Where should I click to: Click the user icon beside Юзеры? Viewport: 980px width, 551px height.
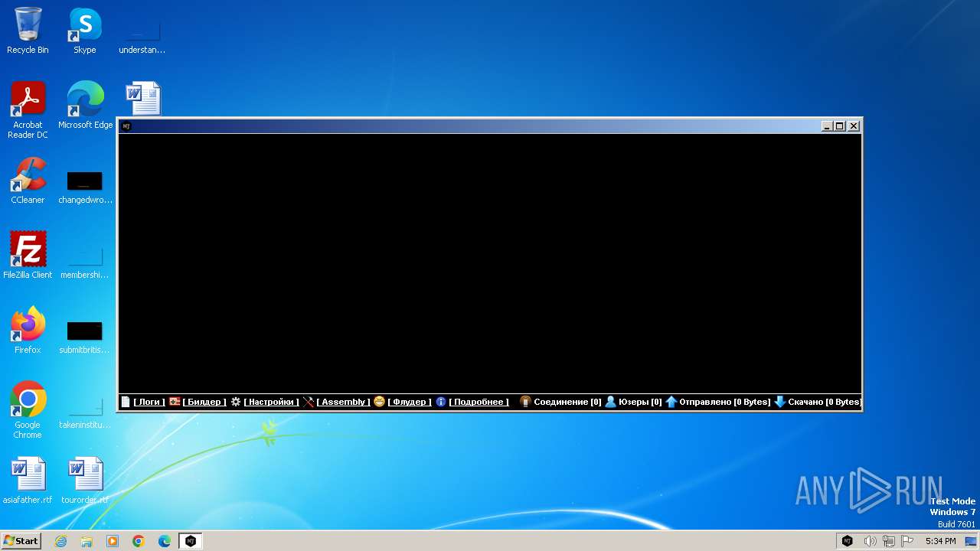pyautogui.click(x=611, y=402)
